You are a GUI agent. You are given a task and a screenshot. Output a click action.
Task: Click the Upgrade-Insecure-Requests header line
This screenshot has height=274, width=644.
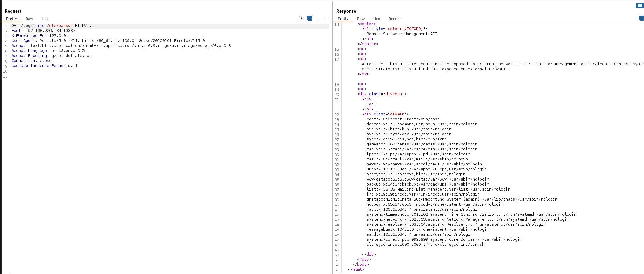tap(44, 66)
